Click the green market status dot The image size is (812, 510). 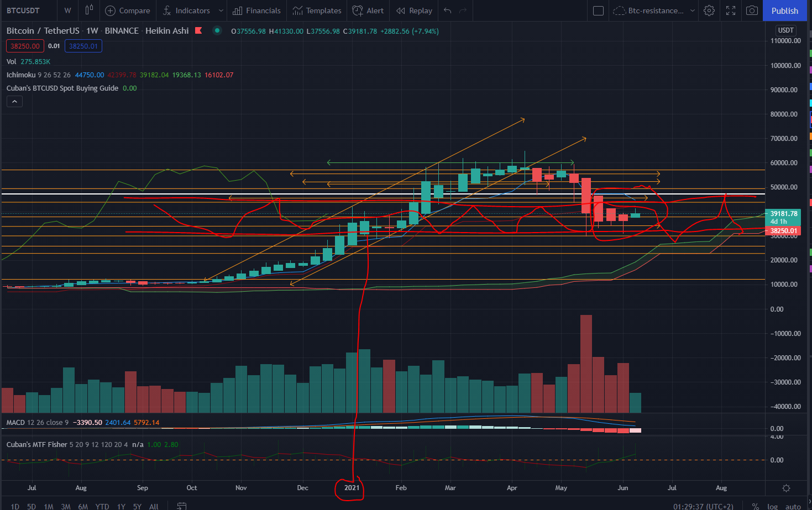tap(217, 30)
